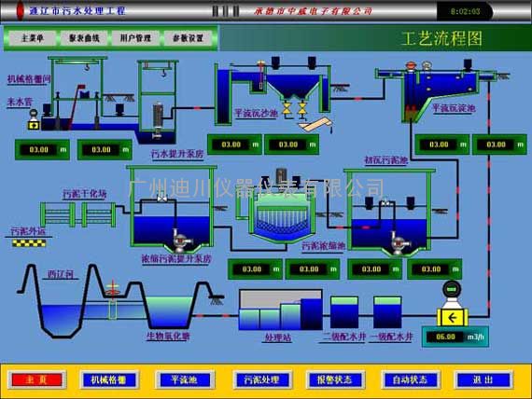The height and width of the screenshot is (399, 532).
Task: Open the 报表曲线 menu
Action: pyautogui.click(x=84, y=38)
